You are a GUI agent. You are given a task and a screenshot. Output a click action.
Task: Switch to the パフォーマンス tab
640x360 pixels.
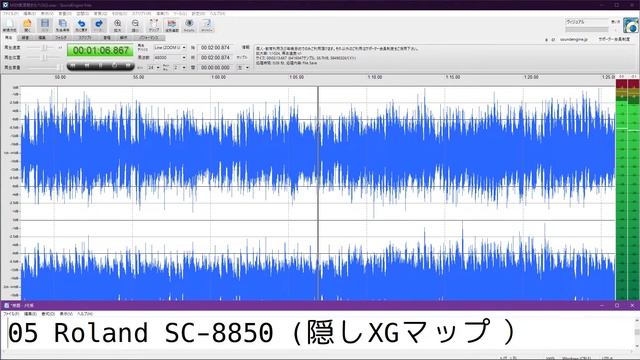pyautogui.click(x=149, y=38)
